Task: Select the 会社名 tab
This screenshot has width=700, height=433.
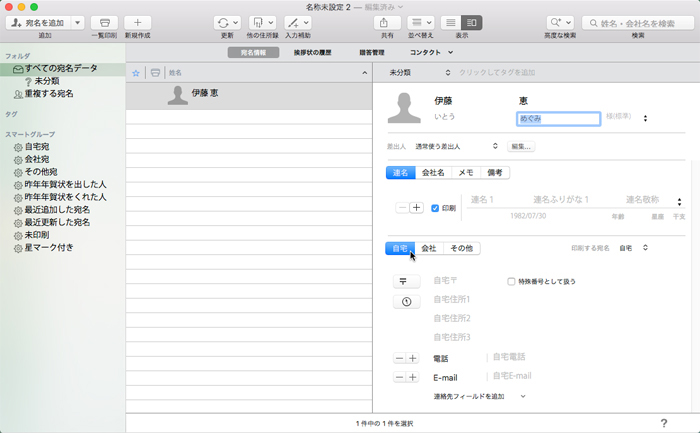Action: tap(432, 173)
